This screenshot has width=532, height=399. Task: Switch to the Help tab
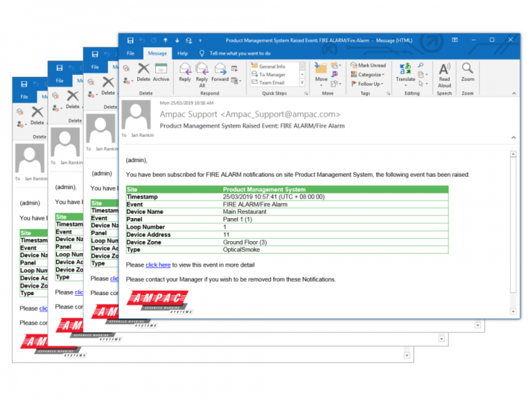[182, 53]
